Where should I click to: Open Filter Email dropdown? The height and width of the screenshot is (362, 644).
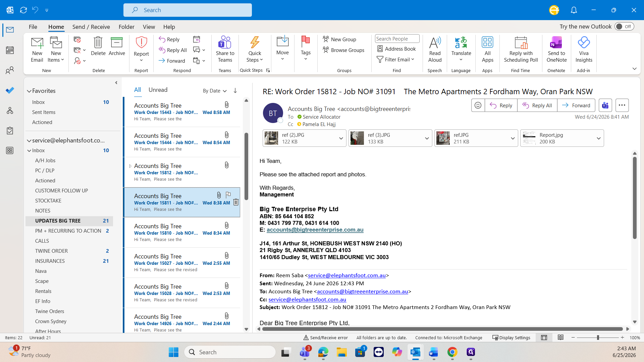click(396, 59)
